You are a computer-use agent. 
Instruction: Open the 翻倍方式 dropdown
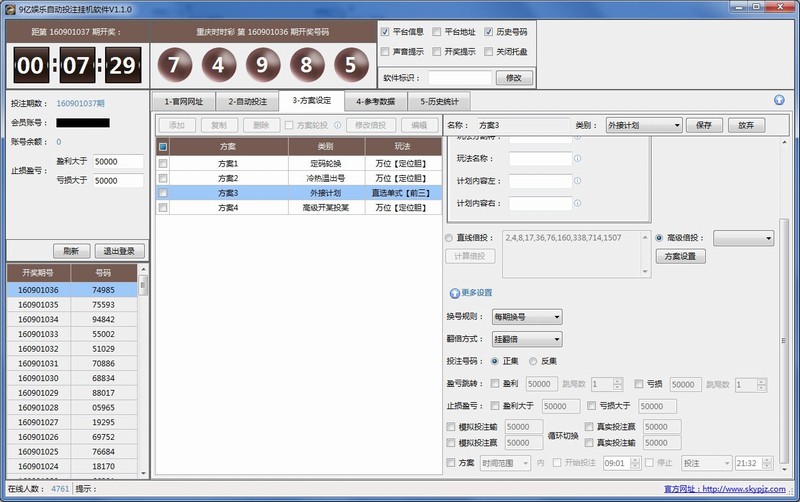tap(527, 339)
